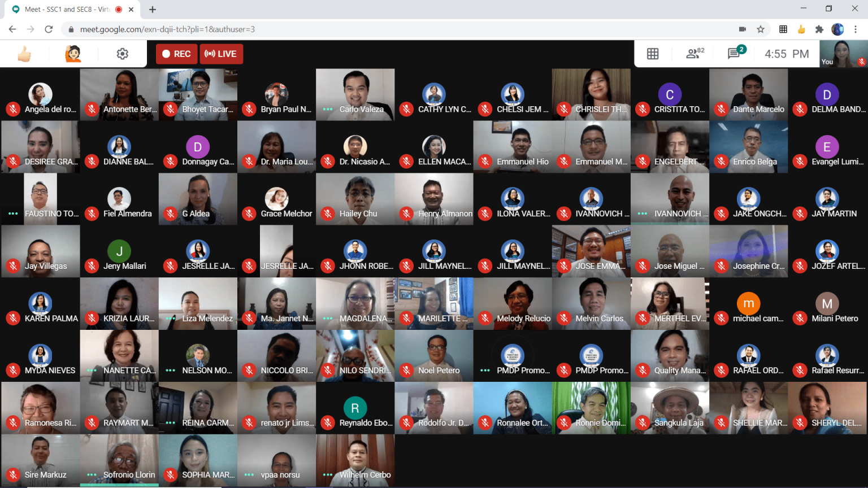Click the muted mic icon on Dante Marcelo's tile
The width and height of the screenshot is (868, 488).
721,108
